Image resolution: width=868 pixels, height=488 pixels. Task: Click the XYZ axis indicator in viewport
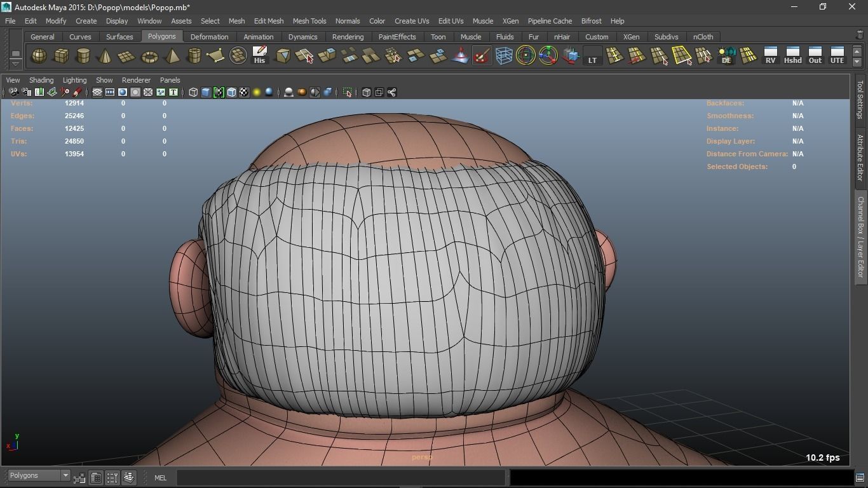pyautogui.click(x=13, y=442)
